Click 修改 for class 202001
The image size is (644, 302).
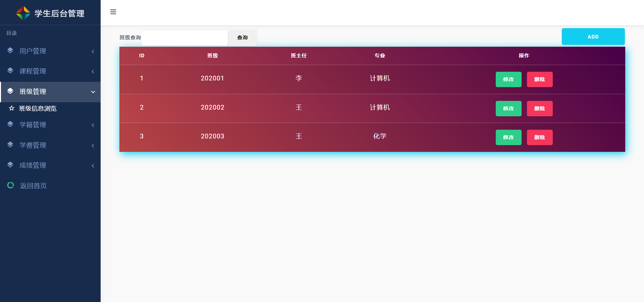(508, 79)
